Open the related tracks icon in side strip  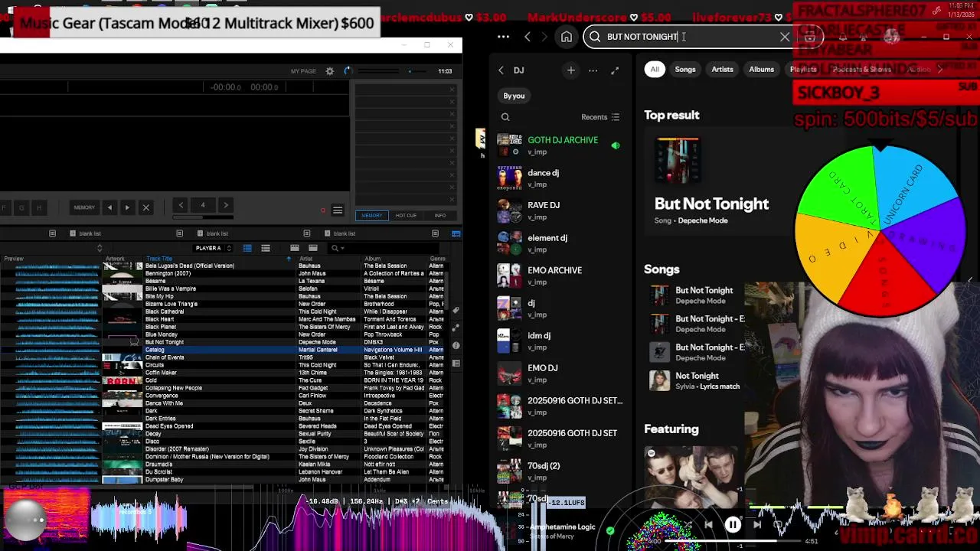click(456, 328)
